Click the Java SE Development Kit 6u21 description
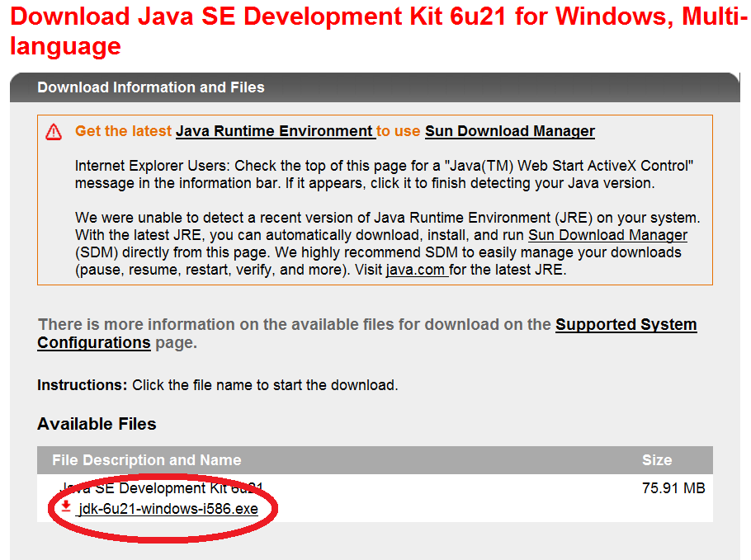 (x=162, y=487)
